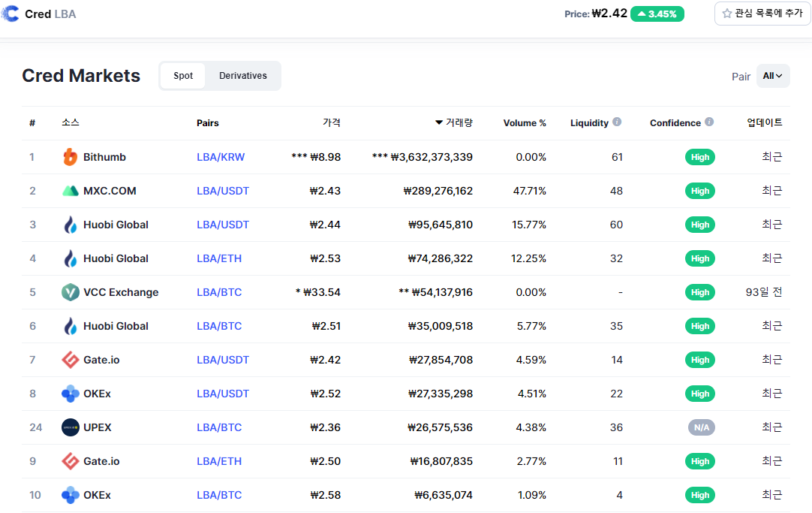Click the ₩2.42 price in the header
Screen dimensions: 812x513
point(609,14)
